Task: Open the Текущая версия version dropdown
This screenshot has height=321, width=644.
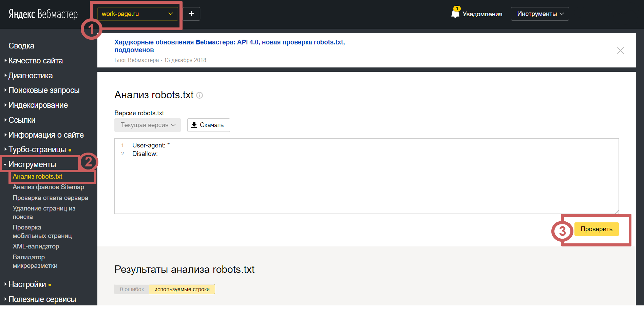Action: (x=148, y=125)
